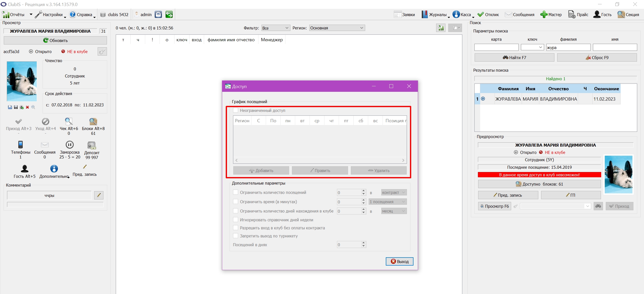Click the фамилия input containing жура
This screenshot has height=294, width=644.
click(x=568, y=47)
